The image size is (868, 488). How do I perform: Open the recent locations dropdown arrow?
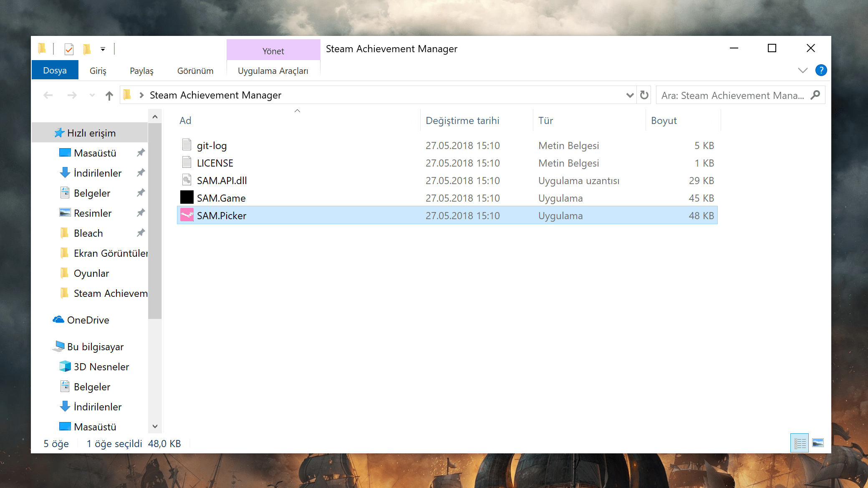[x=92, y=96]
